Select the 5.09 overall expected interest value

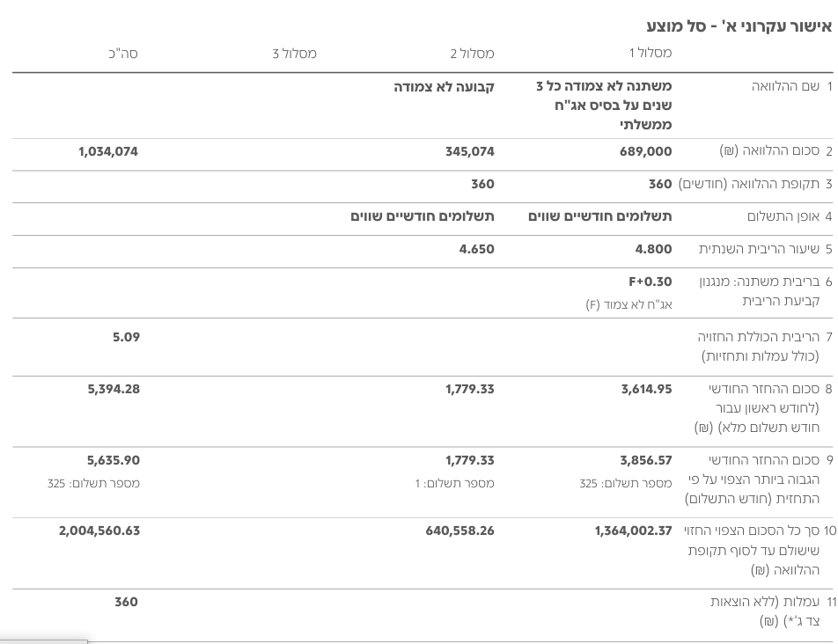tap(126, 338)
